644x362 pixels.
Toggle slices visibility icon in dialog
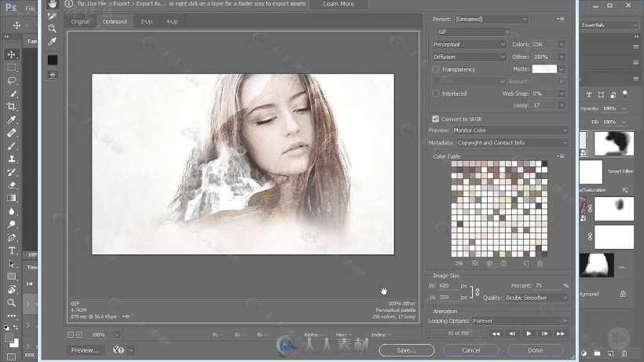pyautogui.click(x=52, y=75)
